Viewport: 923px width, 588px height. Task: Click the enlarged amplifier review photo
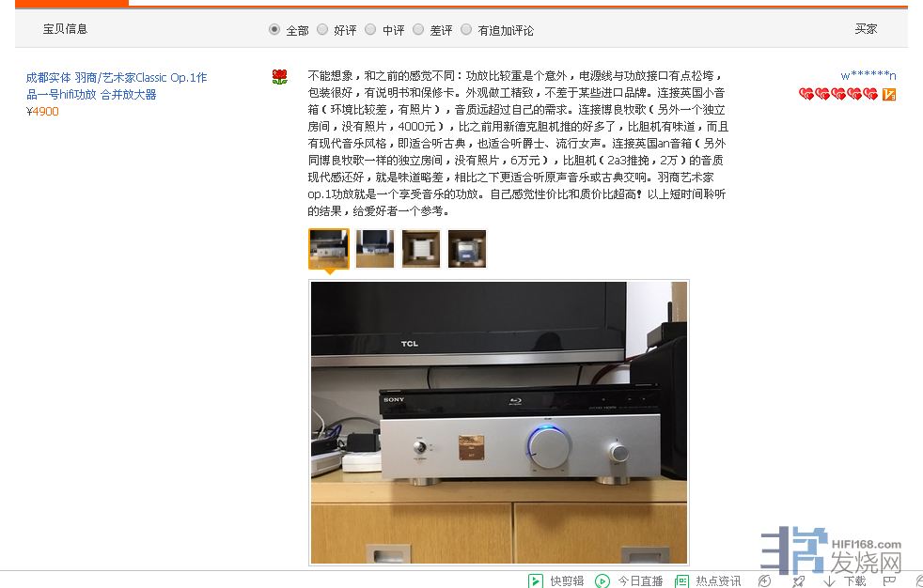click(499, 422)
